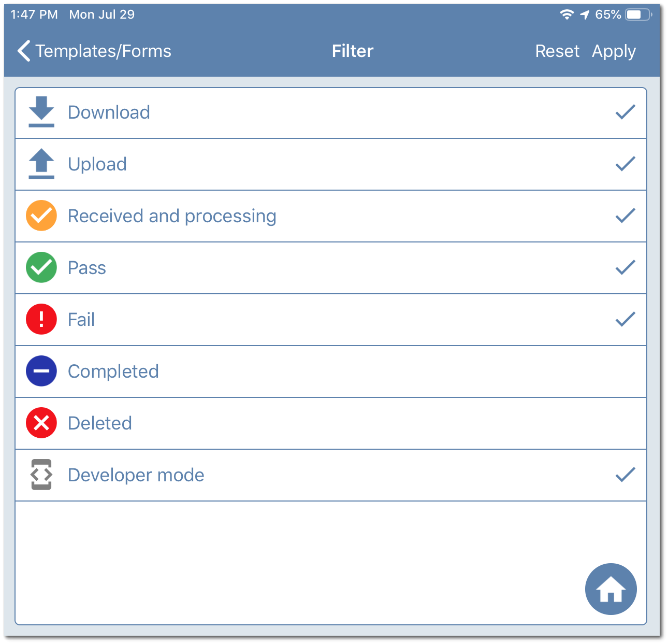Reset all filter selections

pos(558,51)
